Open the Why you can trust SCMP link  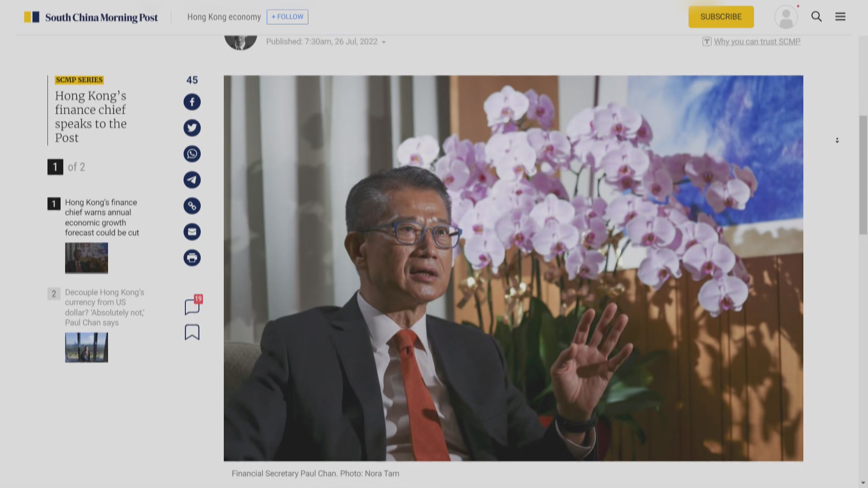757,42
